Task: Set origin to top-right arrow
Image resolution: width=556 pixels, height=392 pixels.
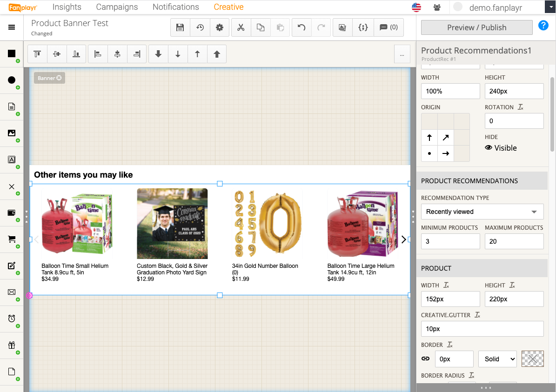Action: coord(446,138)
